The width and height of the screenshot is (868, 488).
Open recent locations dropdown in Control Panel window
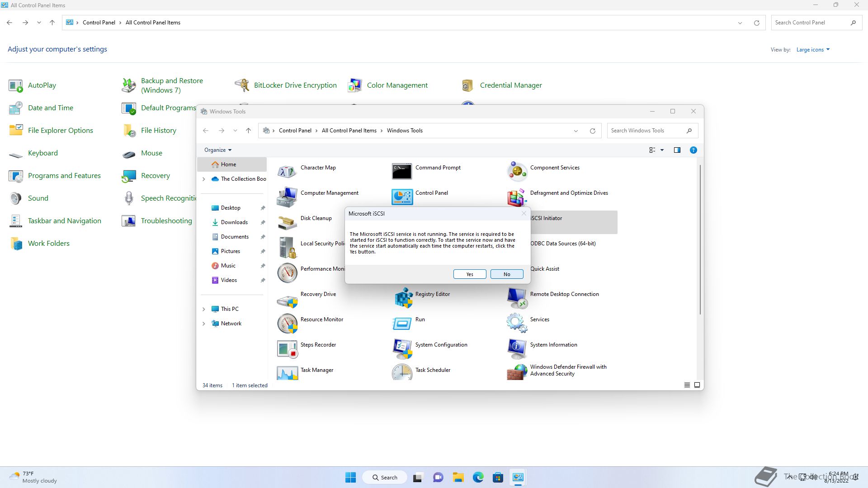(x=39, y=23)
